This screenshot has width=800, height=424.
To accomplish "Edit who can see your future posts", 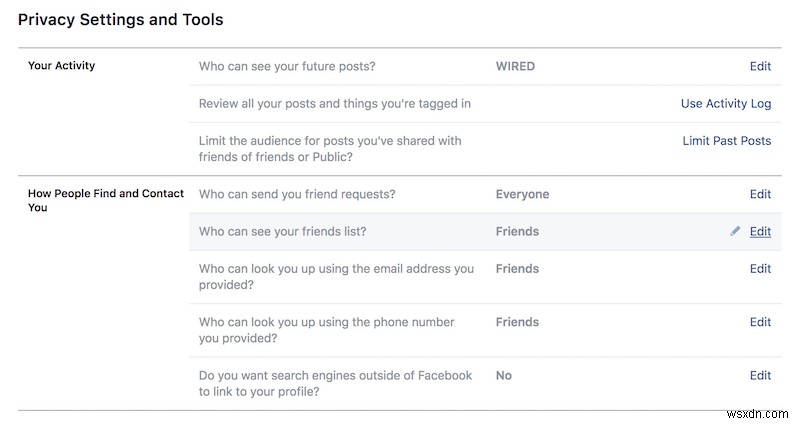I will [x=760, y=67].
